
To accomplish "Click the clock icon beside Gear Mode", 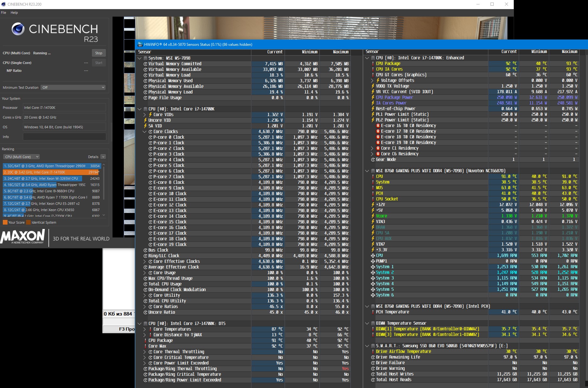I will pyautogui.click(x=373, y=160).
